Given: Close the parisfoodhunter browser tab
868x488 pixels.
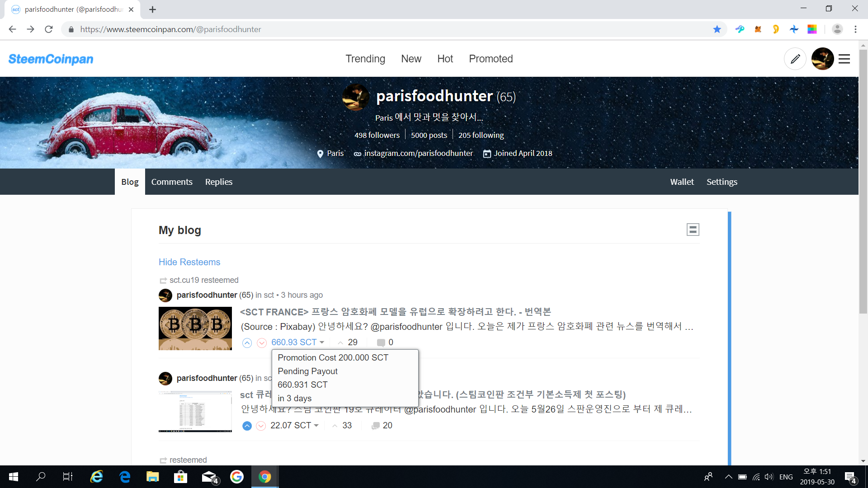Looking at the screenshot, I should [131, 9].
